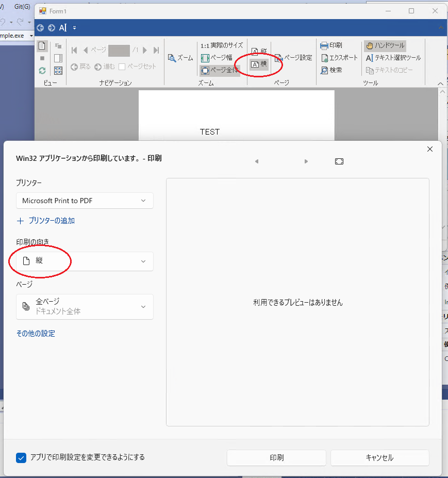Go to the previous page in Navigation
448x478 pixels.
tap(86, 50)
